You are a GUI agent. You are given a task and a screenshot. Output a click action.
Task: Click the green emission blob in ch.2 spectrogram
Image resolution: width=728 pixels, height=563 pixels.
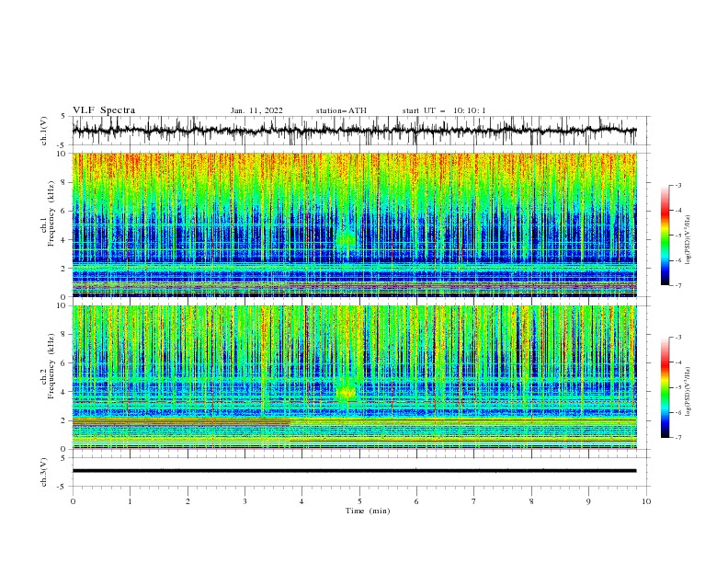coord(346,392)
